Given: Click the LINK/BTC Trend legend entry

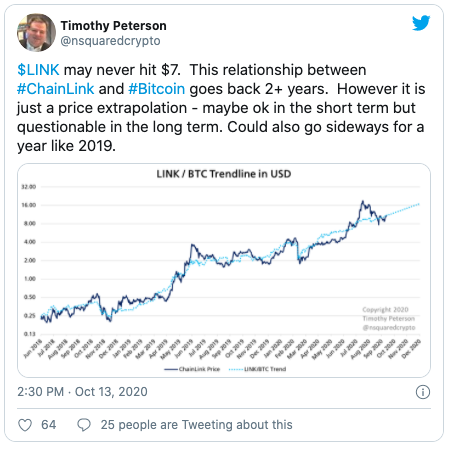Looking at the screenshot, I should click(x=257, y=369).
